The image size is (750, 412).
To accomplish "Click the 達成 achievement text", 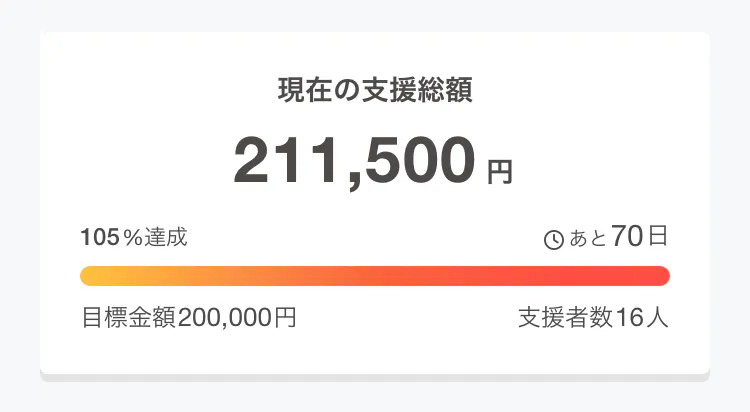I will click(165, 238).
